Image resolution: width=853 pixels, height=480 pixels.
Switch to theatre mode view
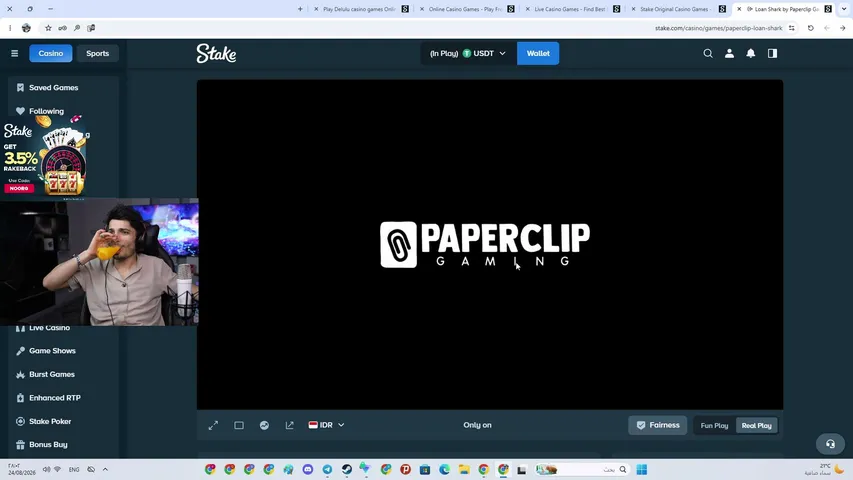click(239, 425)
